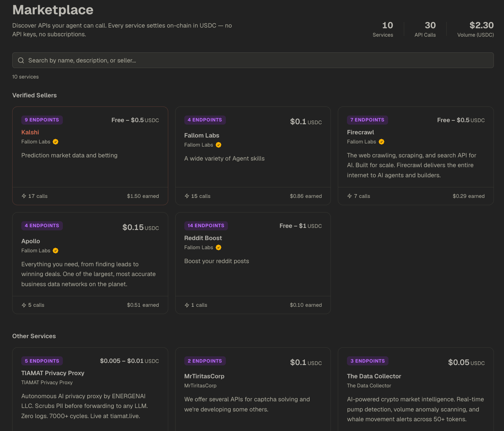Click lightning bolt icon next to 17 calls
The image size is (504, 431).
point(24,196)
